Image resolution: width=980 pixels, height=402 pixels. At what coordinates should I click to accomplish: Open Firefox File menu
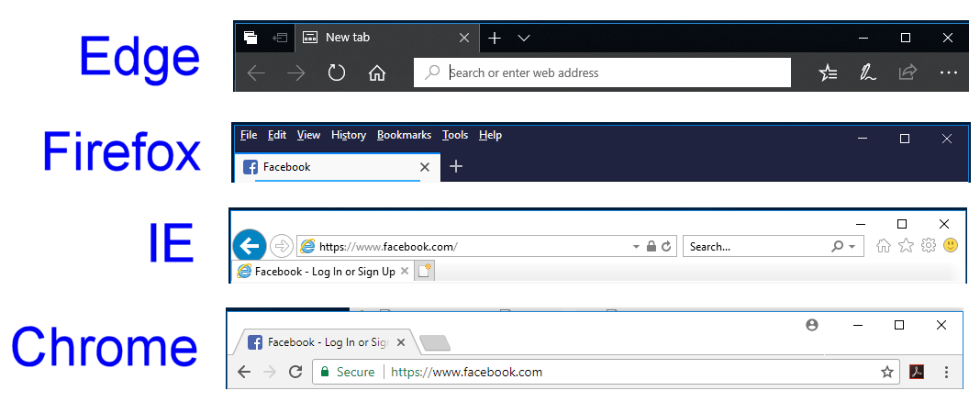tap(249, 135)
